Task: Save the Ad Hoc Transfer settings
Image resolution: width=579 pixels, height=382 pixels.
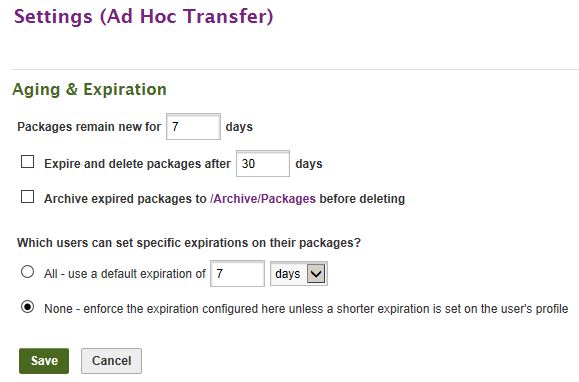Action: [x=44, y=361]
